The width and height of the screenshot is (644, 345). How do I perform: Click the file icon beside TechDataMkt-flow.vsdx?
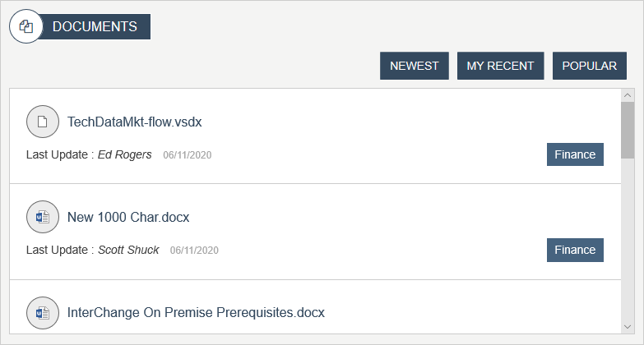[43, 122]
